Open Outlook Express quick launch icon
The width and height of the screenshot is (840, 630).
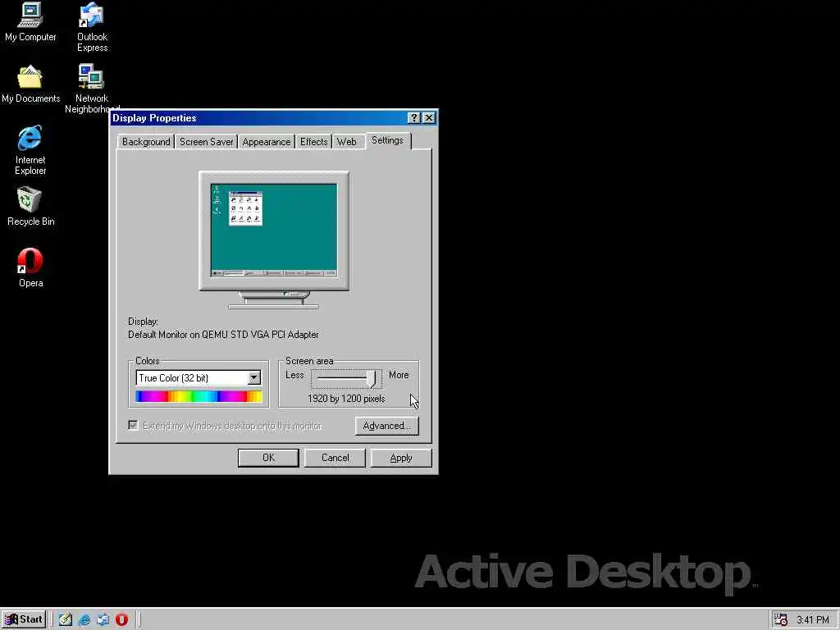(x=103, y=619)
